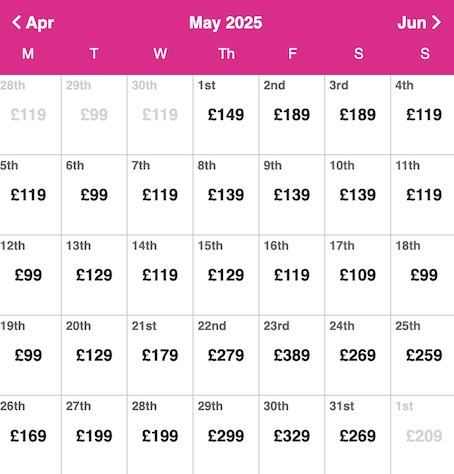The image size is (454, 474).
Task: Go to next month Jun
Action: pyautogui.click(x=419, y=23)
